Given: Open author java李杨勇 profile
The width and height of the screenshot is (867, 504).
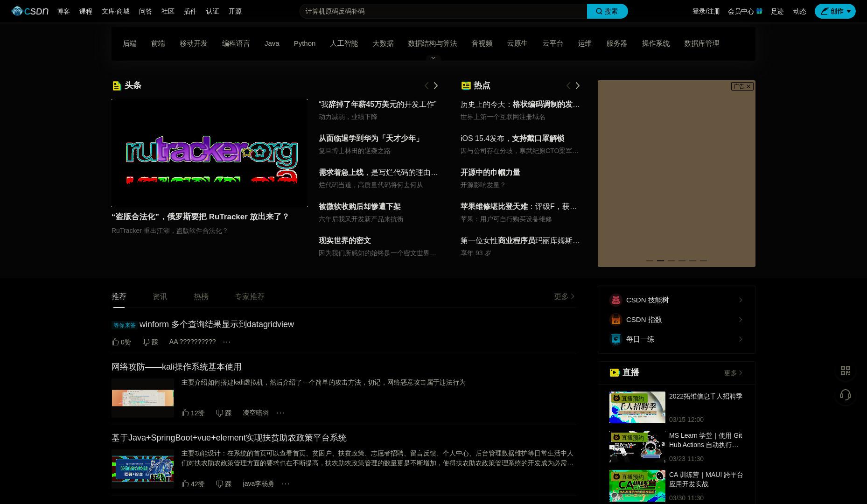Looking at the screenshot, I should [259, 484].
